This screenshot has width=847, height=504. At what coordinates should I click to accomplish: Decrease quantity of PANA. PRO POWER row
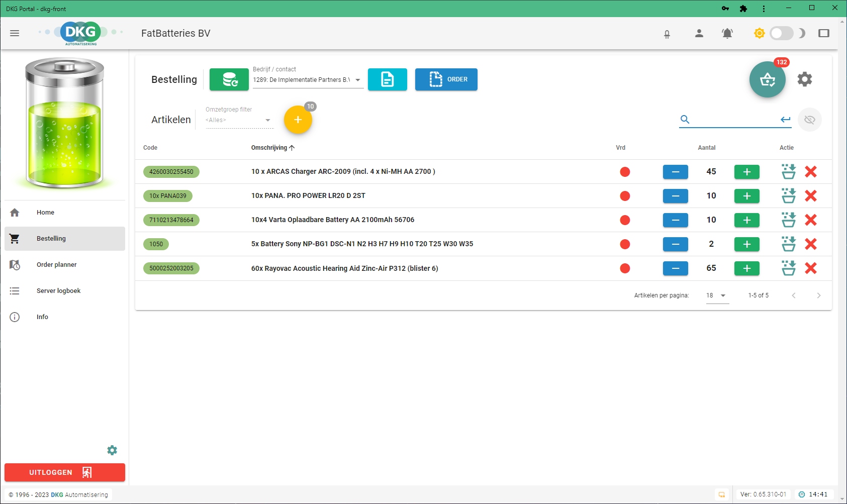(676, 196)
